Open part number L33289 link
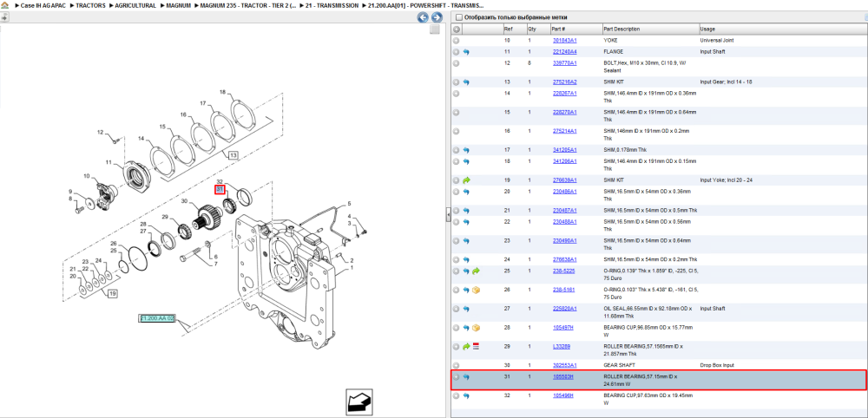The width and height of the screenshot is (868, 418). 562,347
